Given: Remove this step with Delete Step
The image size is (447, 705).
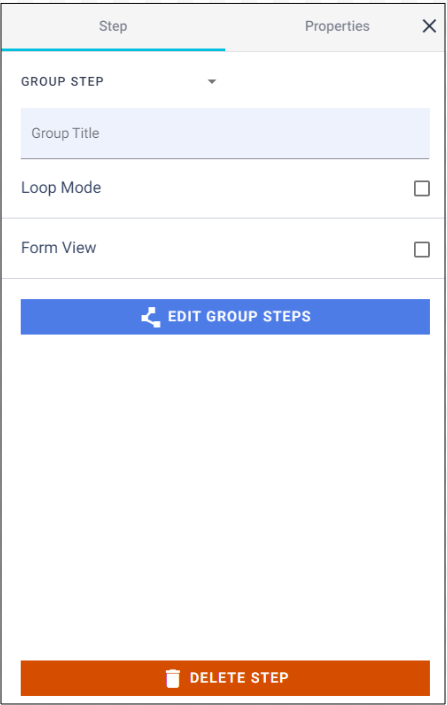Looking at the screenshot, I should point(225,678).
